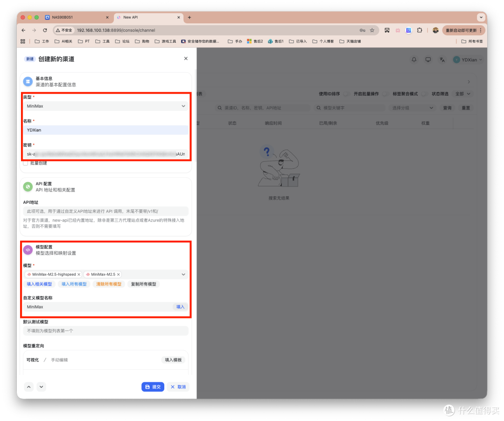Click the 模型关键字 search field
The image size is (504, 421).
tap(350, 108)
